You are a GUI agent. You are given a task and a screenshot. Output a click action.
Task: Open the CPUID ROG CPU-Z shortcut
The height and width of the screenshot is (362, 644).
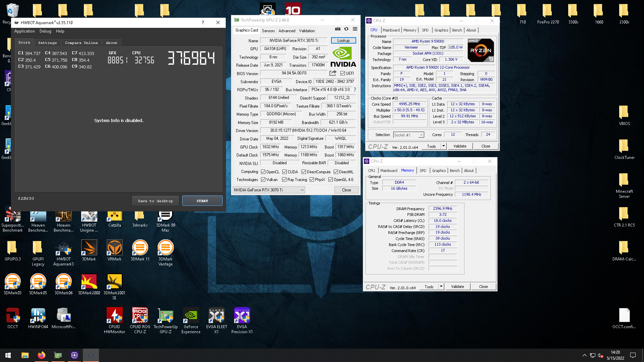[x=140, y=320]
